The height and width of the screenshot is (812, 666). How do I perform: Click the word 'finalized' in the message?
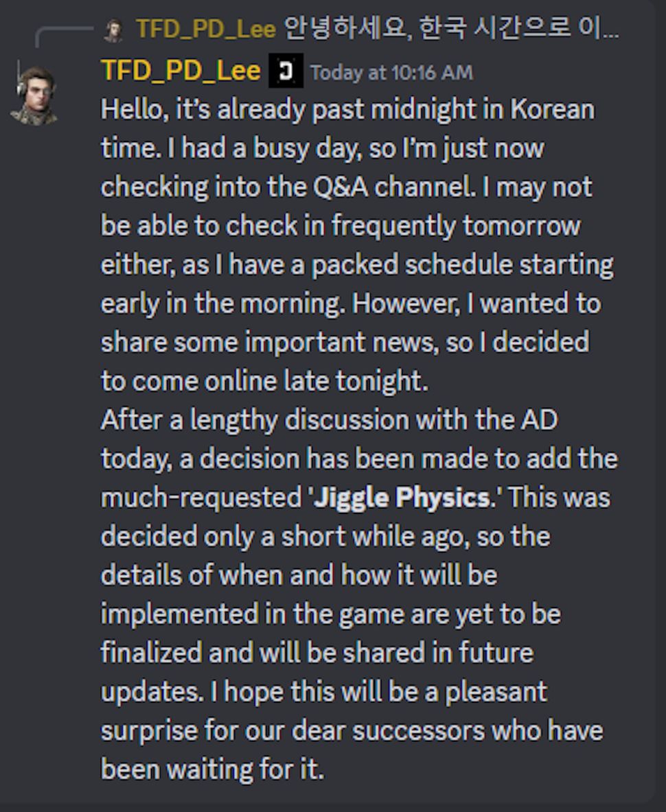(152, 653)
